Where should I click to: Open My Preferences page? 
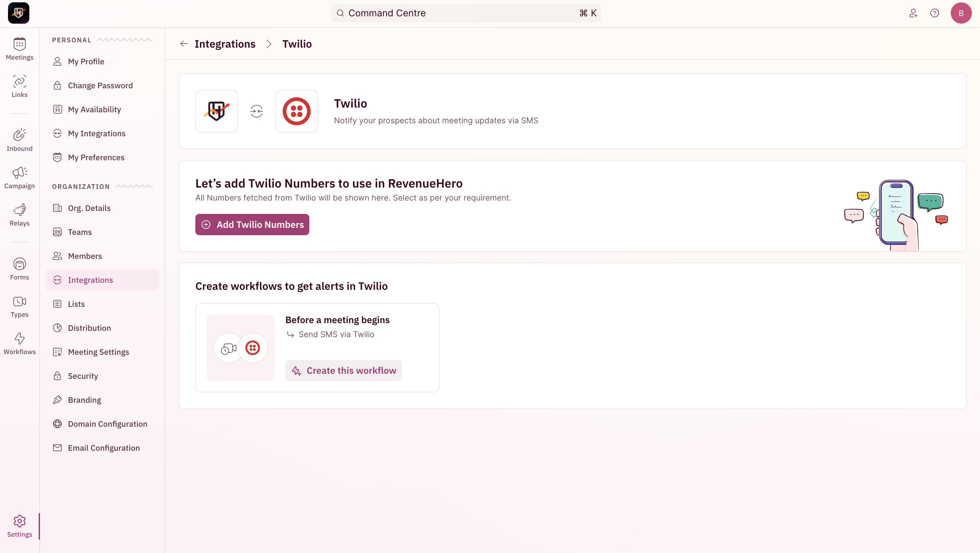click(x=102, y=157)
